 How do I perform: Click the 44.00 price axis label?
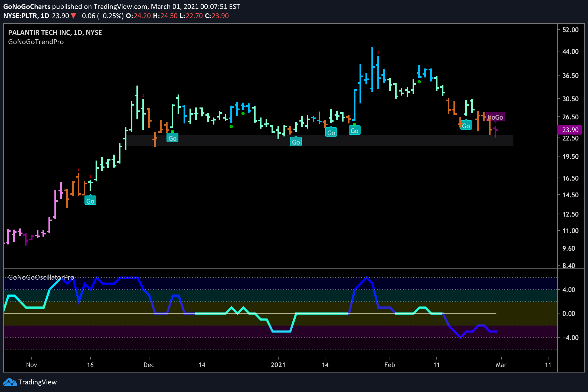tap(570, 51)
